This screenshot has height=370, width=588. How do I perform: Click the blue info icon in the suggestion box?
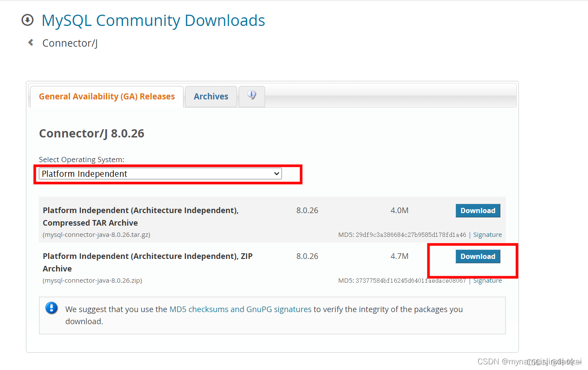51,308
